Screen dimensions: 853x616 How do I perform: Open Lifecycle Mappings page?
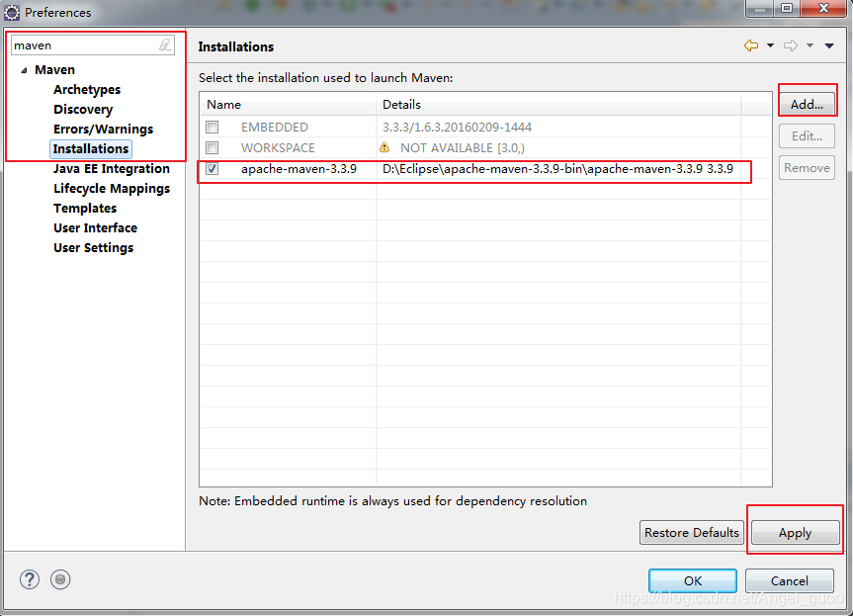tap(112, 189)
